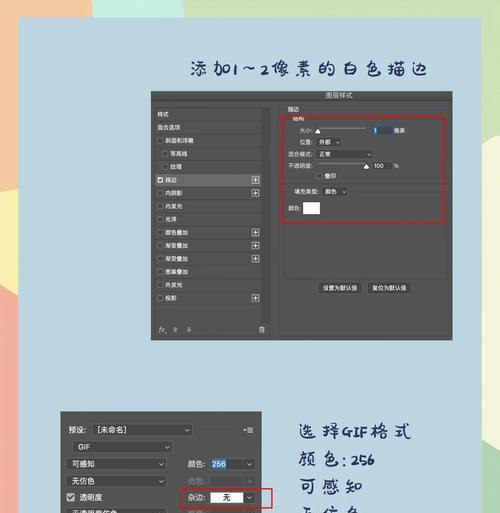This screenshot has height=513, width=500.
Task: Select the 投影 effect row label
Action: click(171, 298)
